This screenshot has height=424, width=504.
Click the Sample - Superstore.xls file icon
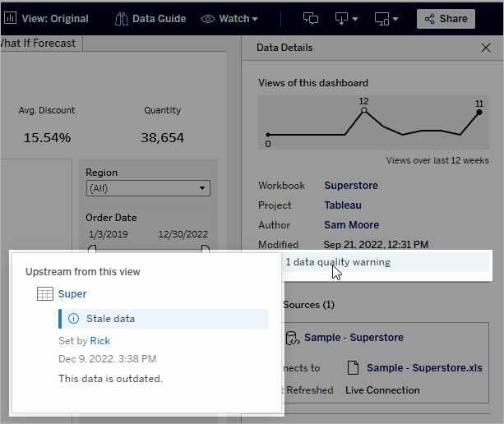354,368
